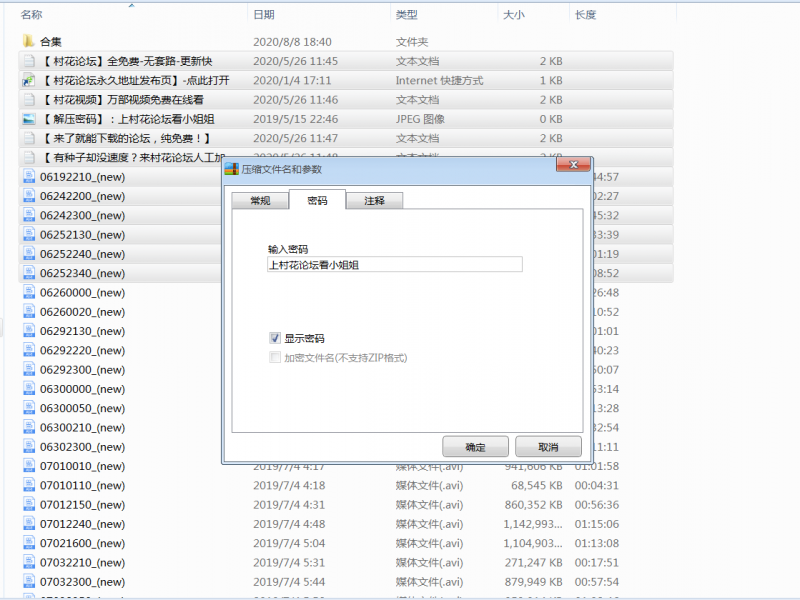The image size is (800, 600).
Task: Switch to the 常规 tab
Action: pos(260,201)
